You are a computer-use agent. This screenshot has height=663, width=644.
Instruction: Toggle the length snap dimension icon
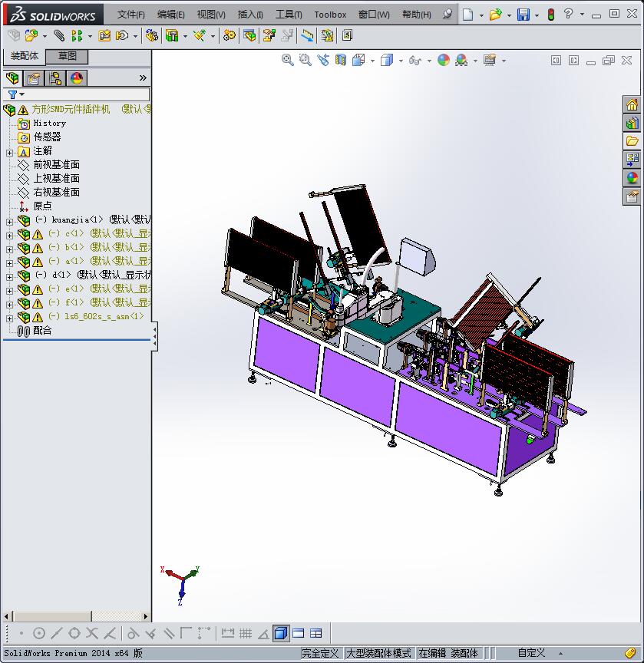point(227,633)
